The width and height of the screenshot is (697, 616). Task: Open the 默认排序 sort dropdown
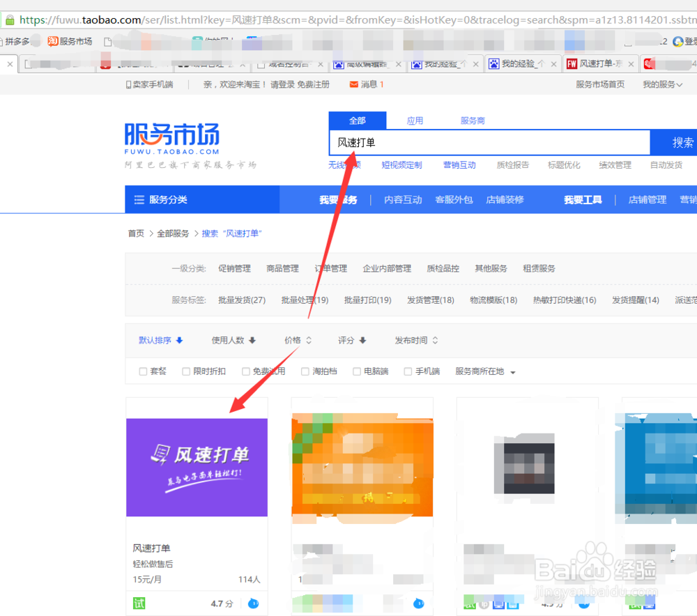pyautogui.click(x=156, y=340)
